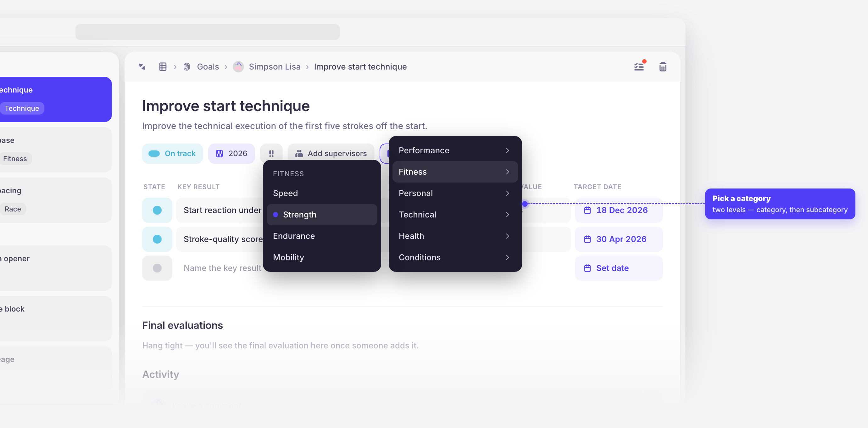Click the STATE column header
Screen dimensions: 868x428
click(x=154, y=187)
